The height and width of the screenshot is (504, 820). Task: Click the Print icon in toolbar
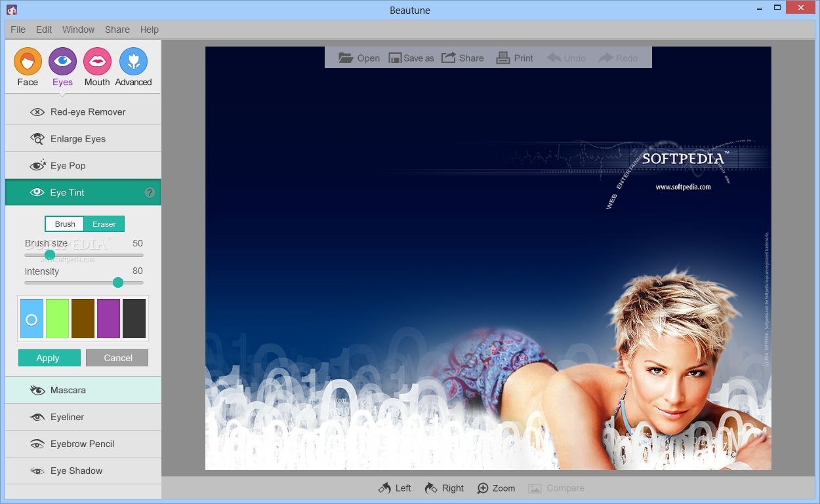503,58
